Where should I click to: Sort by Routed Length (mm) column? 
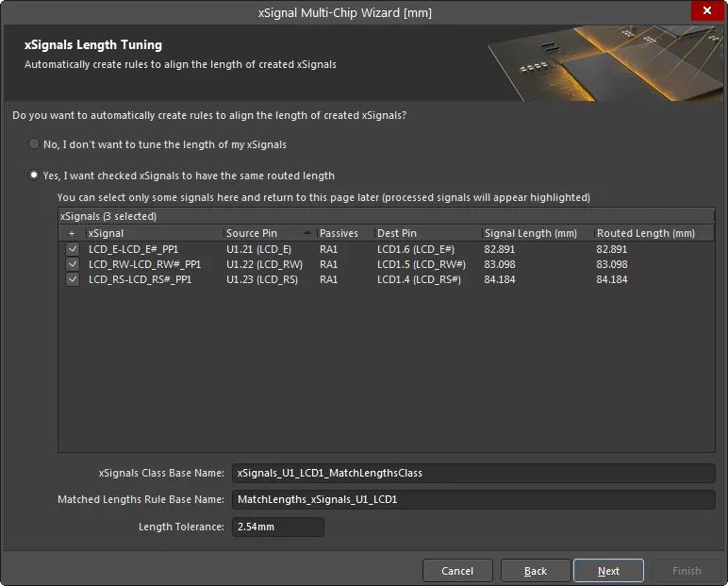(646, 233)
